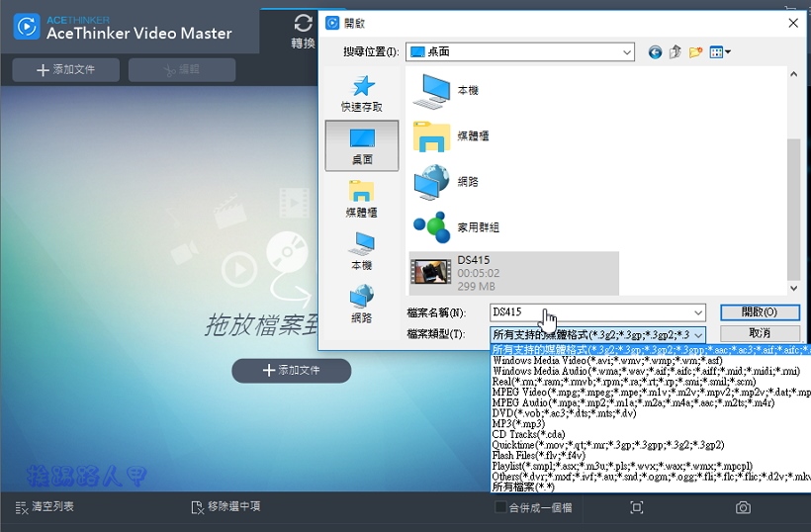811x532 pixels.
Task: Choose 所有檔案(*.*) file type
Action: coord(651,488)
